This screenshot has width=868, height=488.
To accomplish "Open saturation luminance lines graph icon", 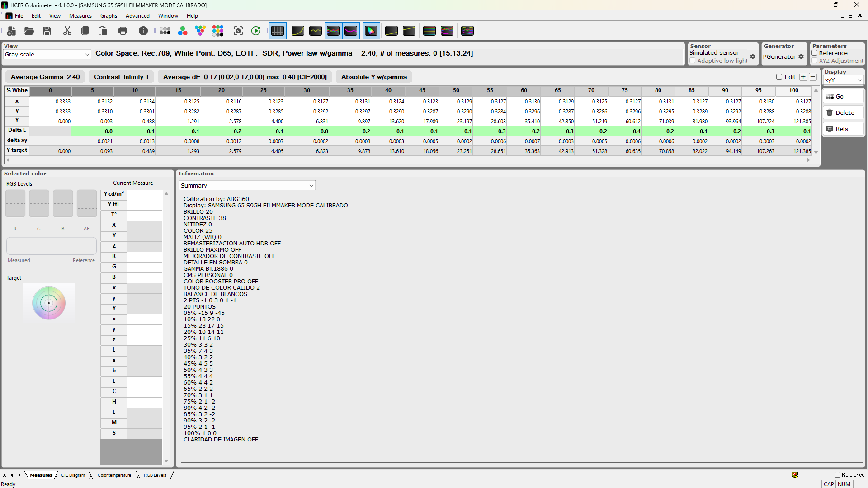I will [x=429, y=31].
